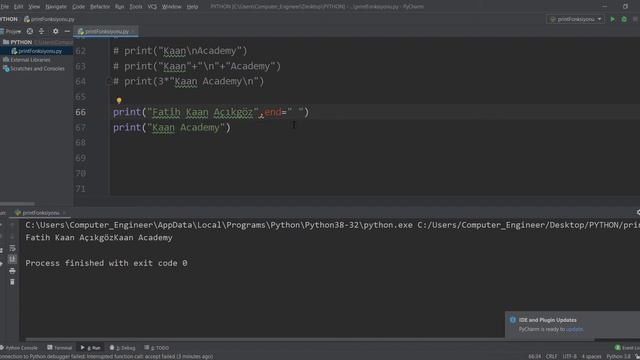Click the debugger connection failed status message
This screenshot has width=640, height=360.
[x=106, y=356]
